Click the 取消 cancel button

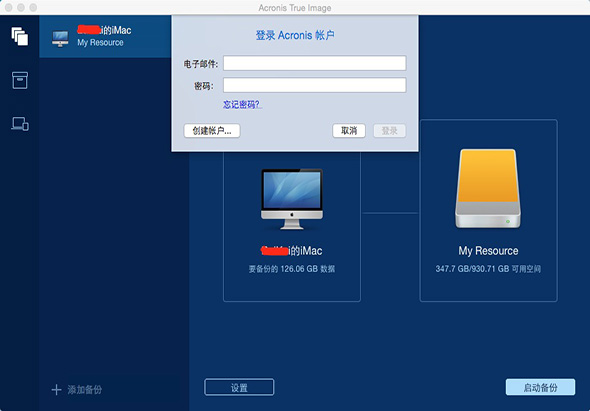pyautogui.click(x=349, y=131)
